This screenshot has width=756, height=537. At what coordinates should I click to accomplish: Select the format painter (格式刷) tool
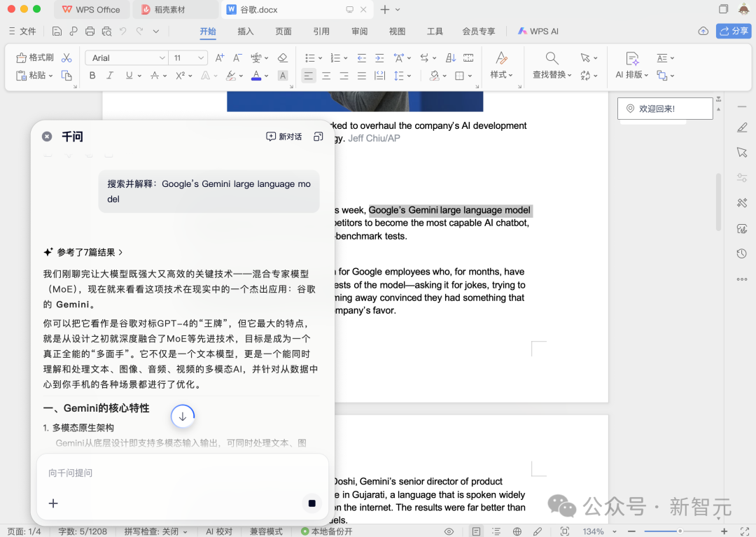[x=35, y=58]
